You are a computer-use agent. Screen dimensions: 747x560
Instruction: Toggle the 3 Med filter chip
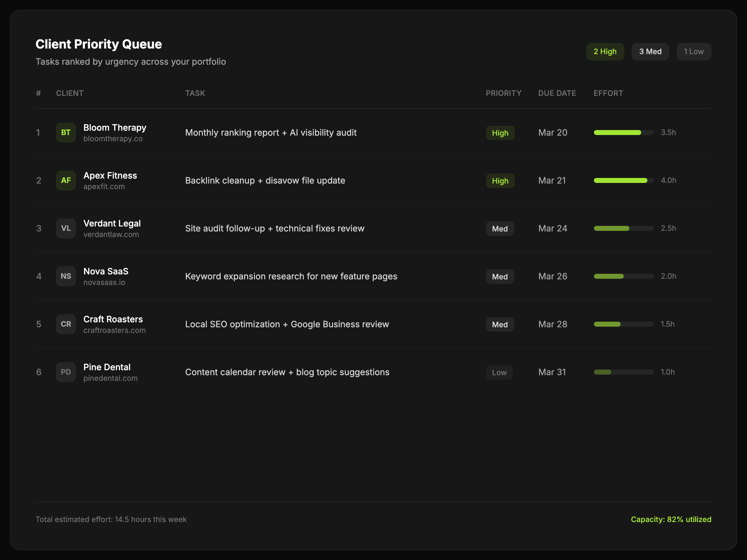[x=650, y=52]
